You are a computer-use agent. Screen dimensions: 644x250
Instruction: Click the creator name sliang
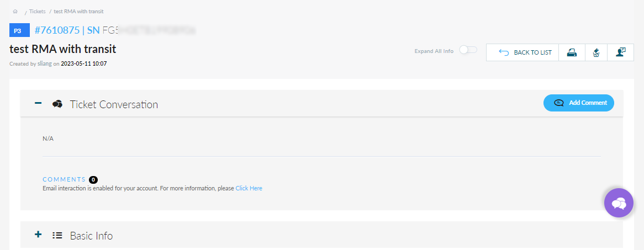click(x=44, y=64)
